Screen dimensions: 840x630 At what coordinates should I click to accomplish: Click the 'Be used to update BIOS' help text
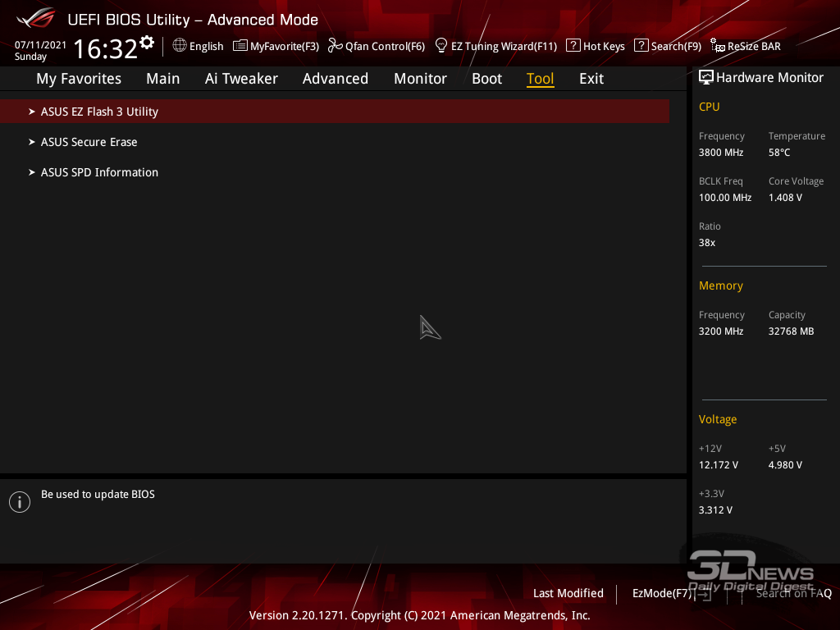pyautogui.click(x=98, y=495)
